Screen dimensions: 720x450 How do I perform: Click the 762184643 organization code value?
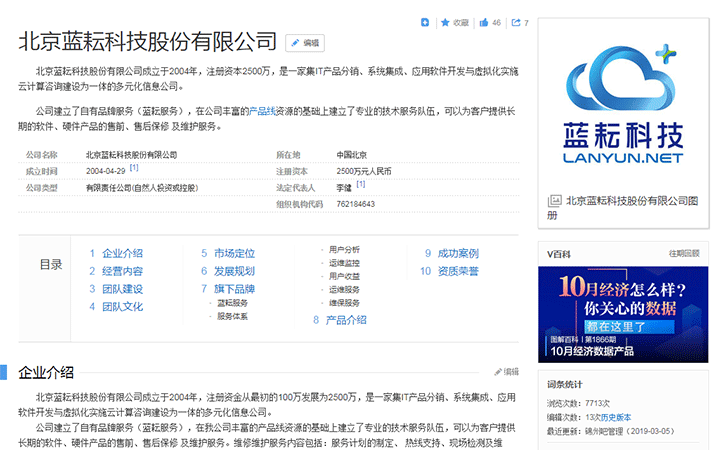click(355, 204)
